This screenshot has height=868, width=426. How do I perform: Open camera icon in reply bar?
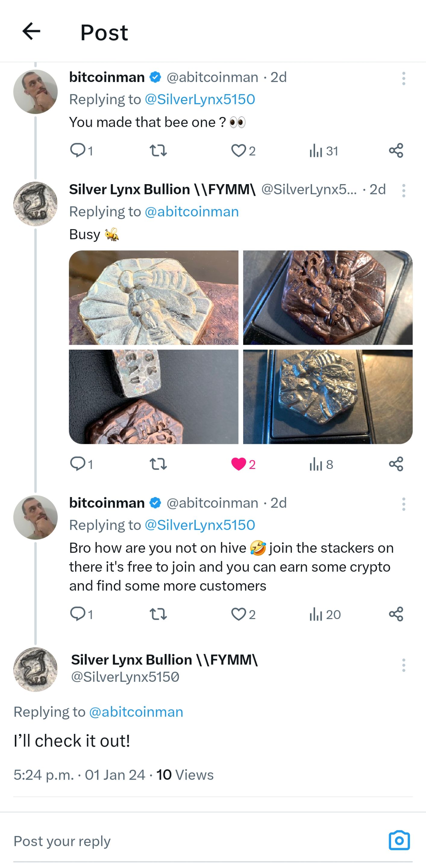(399, 840)
